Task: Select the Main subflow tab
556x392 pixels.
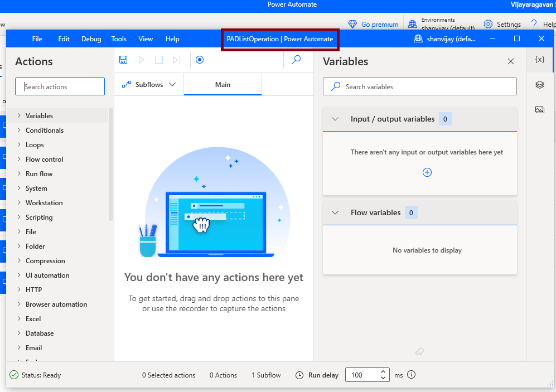Action: tap(223, 84)
